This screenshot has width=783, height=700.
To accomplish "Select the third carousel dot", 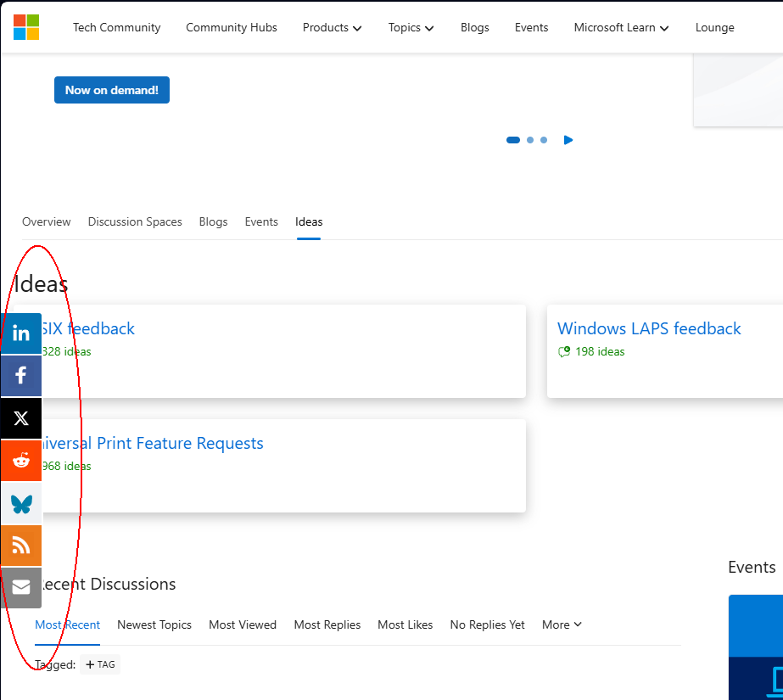I will [x=544, y=140].
